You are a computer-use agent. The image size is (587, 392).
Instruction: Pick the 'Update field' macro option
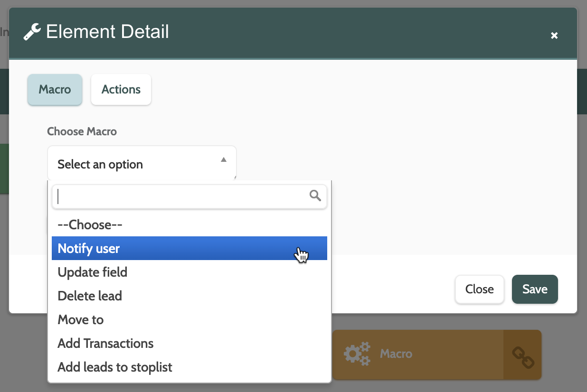pyautogui.click(x=93, y=272)
